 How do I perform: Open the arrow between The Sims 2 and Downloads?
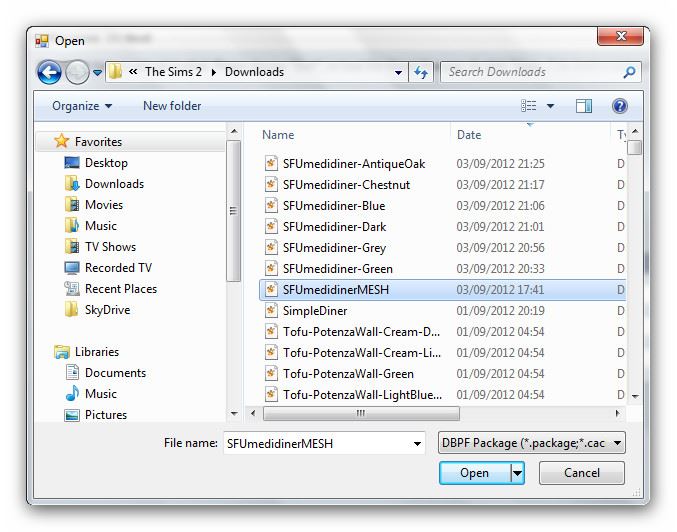click(x=213, y=72)
